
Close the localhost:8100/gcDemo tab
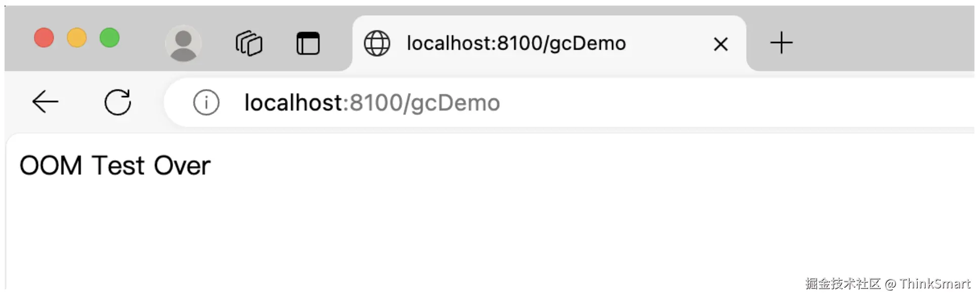click(720, 44)
